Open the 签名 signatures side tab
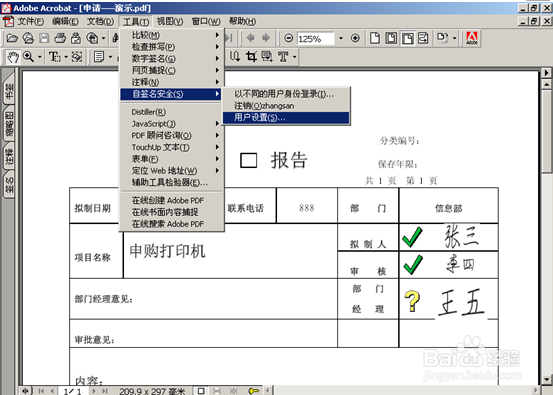This screenshot has width=553, height=395. click(9, 185)
